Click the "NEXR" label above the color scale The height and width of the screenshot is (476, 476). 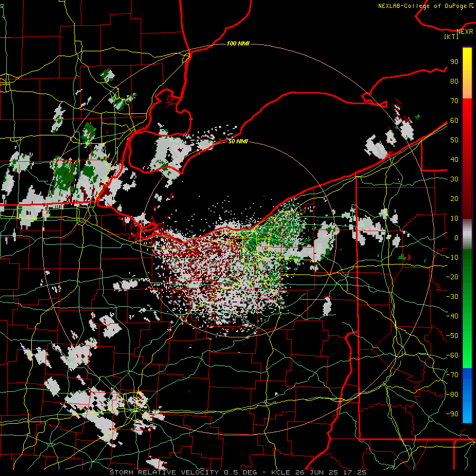[465, 32]
